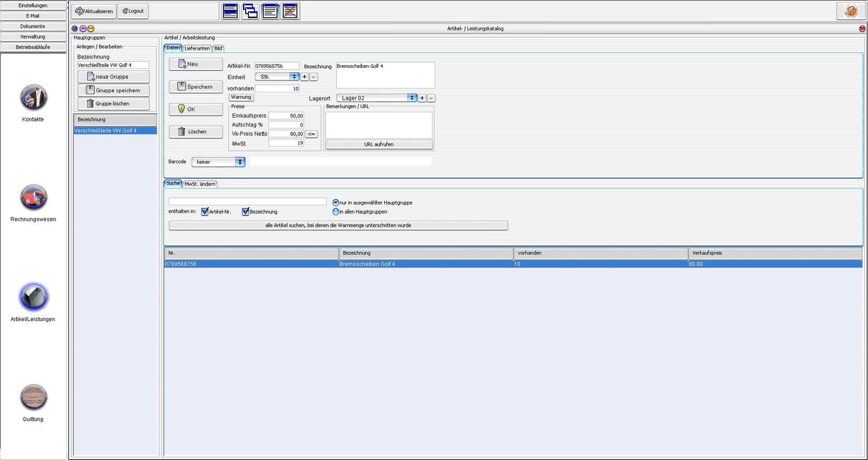
Task: Click the neue Gruppe button
Action: (113, 77)
